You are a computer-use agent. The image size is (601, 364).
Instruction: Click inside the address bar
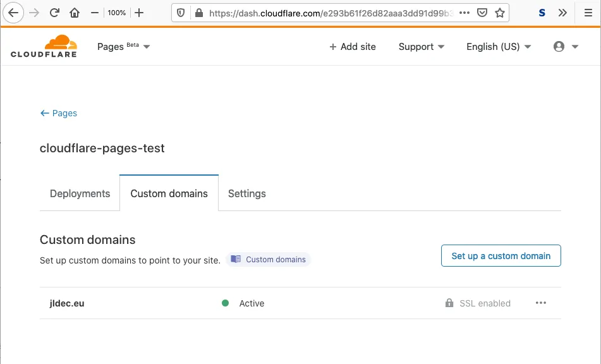point(316,12)
